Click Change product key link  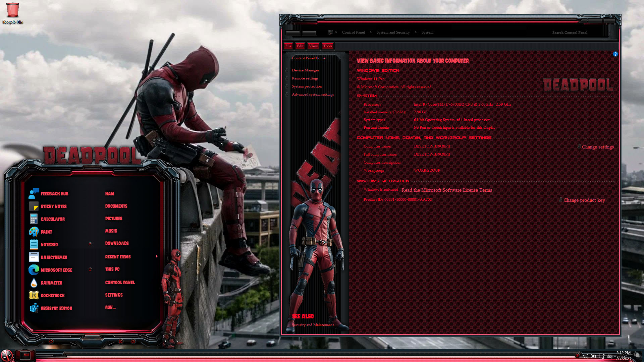584,200
